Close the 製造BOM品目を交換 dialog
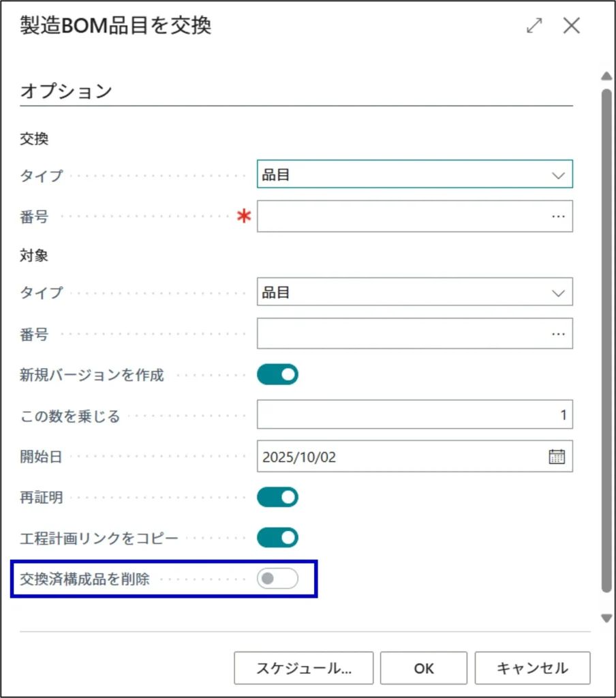Screen dimensions: 616x698 pyautogui.click(x=571, y=26)
